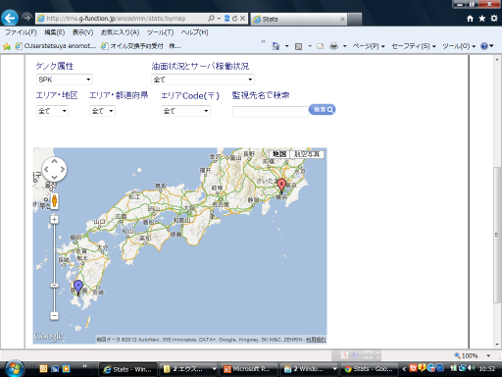
Task: Open the map 利用規約 terms link
Action: [316, 340]
